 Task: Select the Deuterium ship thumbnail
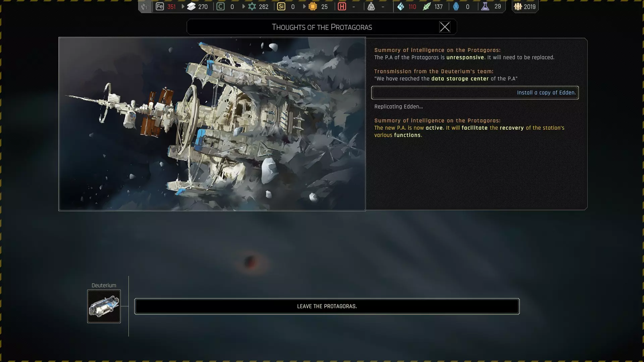[x=104, y=306]
